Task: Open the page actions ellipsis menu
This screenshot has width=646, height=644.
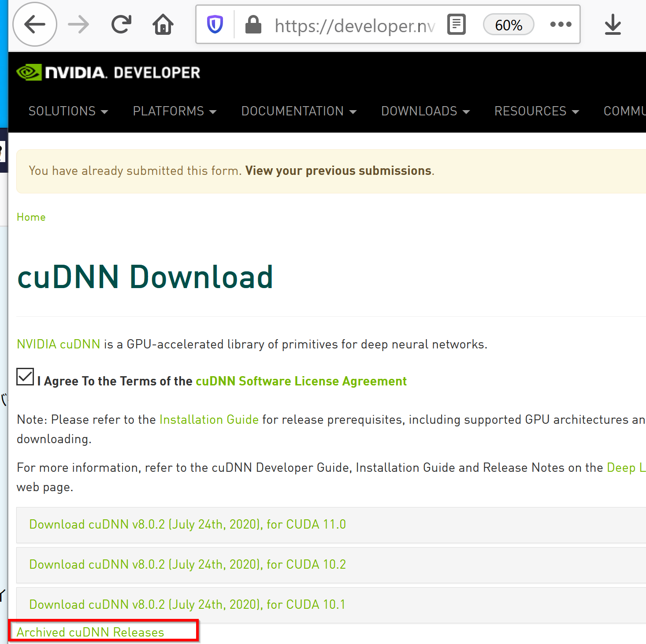Action: click(x=561, y=24)
